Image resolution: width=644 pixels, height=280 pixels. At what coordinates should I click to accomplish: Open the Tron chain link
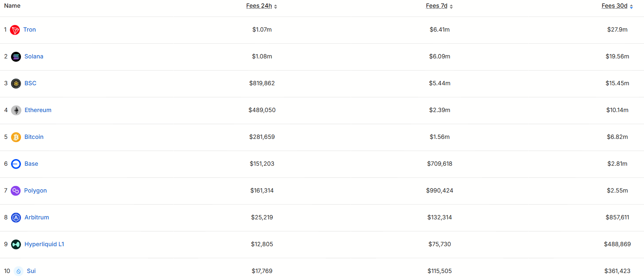point(29,30)
